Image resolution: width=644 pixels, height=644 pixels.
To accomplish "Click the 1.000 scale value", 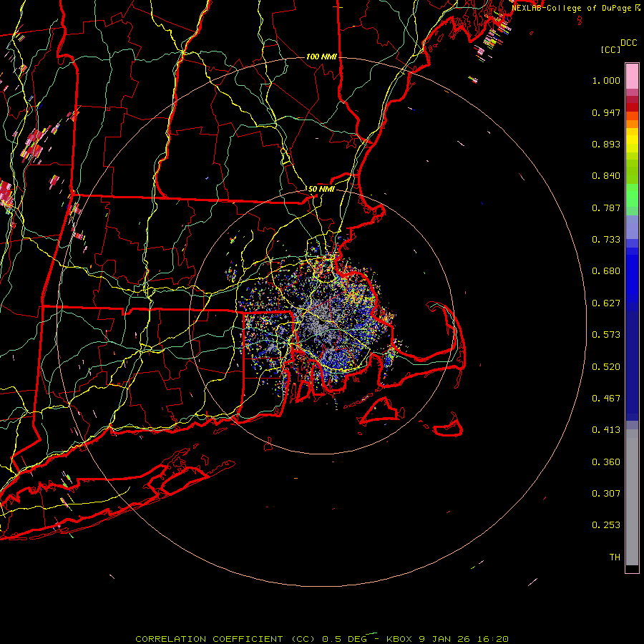I will coord(606,80).
